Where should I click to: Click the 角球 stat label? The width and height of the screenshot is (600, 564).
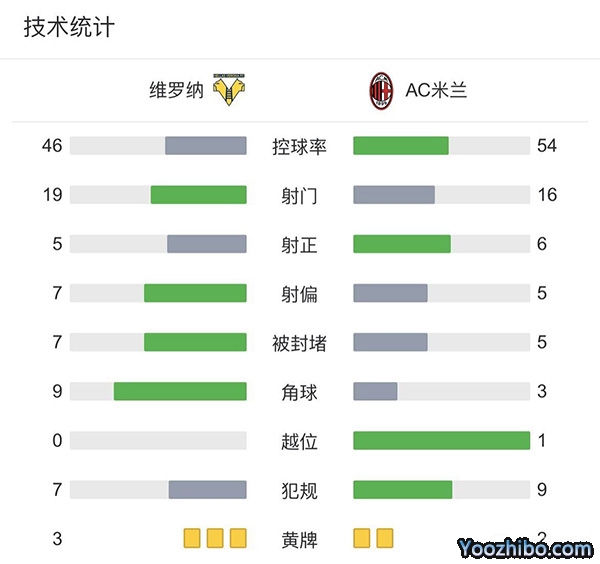pyautogui.click(x=299, y=392)
